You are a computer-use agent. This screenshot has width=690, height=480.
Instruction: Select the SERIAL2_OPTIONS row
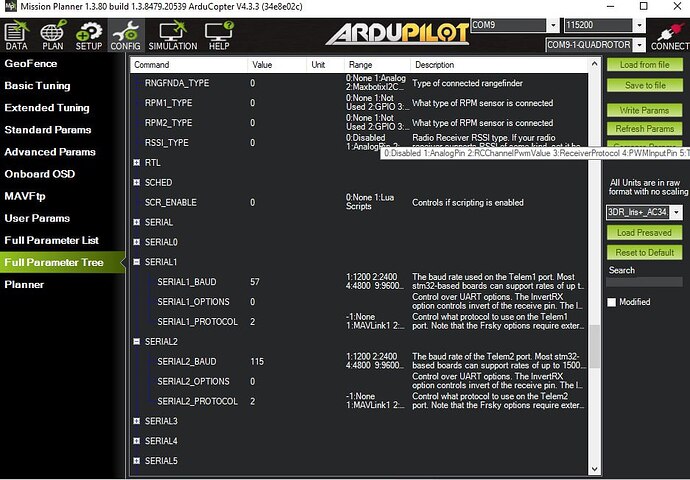360,381
